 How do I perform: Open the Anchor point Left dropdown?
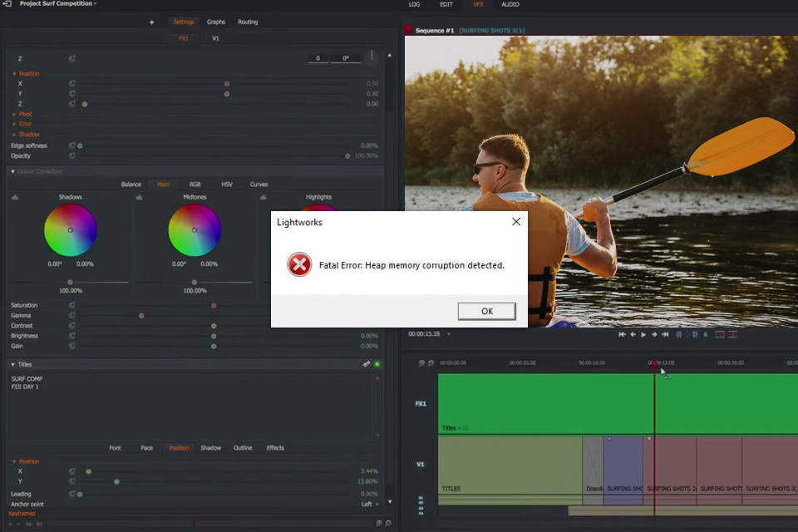click(x=370, y=504)
